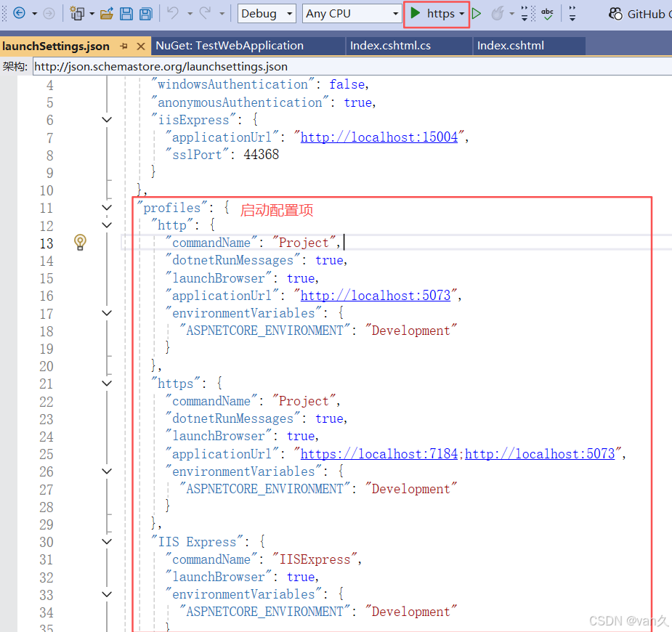
Task: Click the JSON schema URL field
Action: (x=352, y=67)
